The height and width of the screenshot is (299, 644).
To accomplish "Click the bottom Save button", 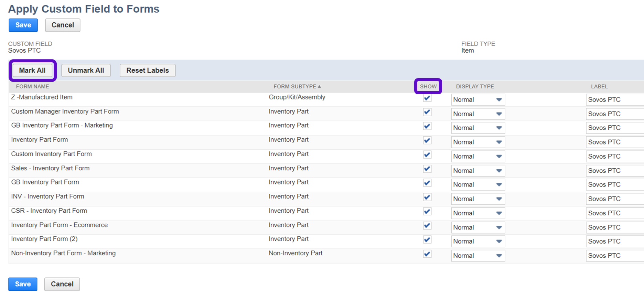I will tap(23, 284).
